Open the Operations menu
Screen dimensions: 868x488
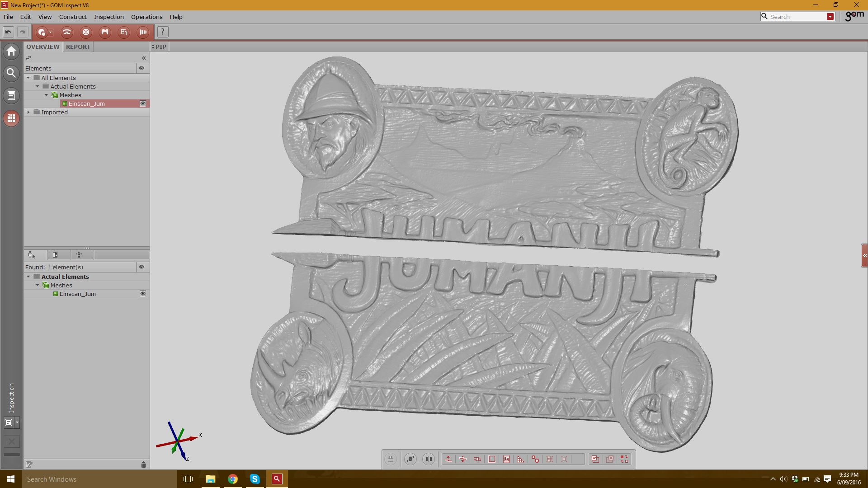click(147, 17)
